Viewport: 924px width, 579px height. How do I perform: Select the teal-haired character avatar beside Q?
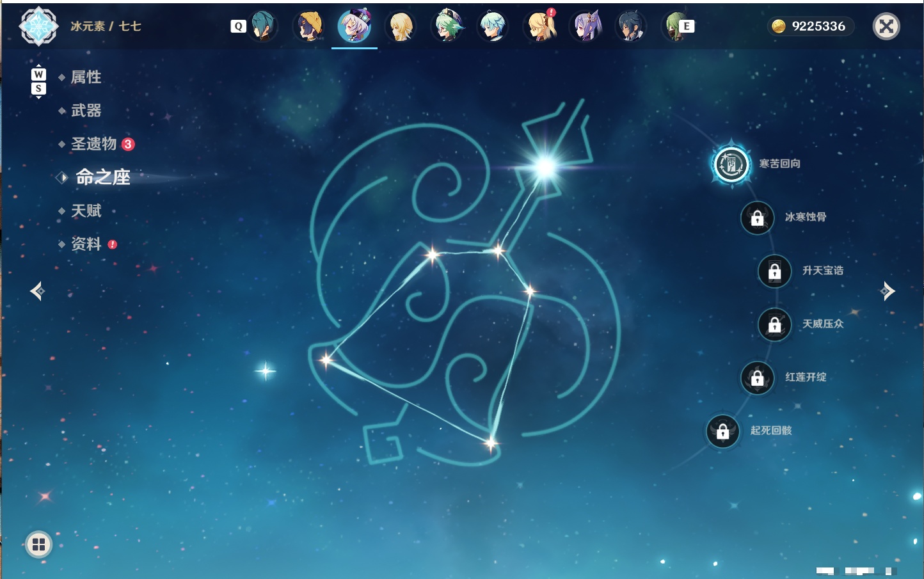[262, 26]
